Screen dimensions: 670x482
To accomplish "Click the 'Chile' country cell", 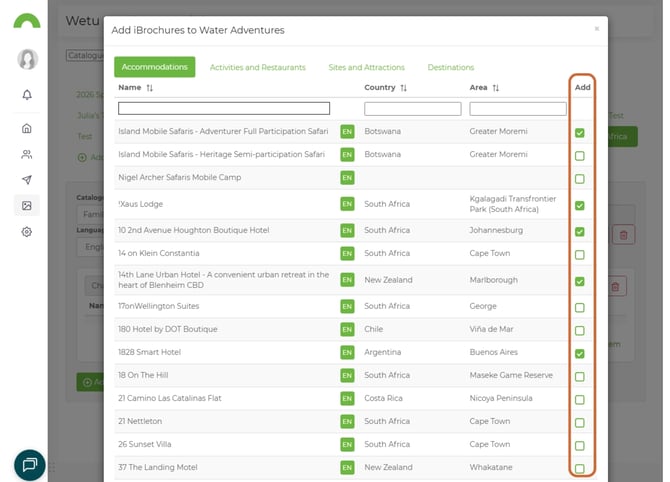I will [374, 329].
